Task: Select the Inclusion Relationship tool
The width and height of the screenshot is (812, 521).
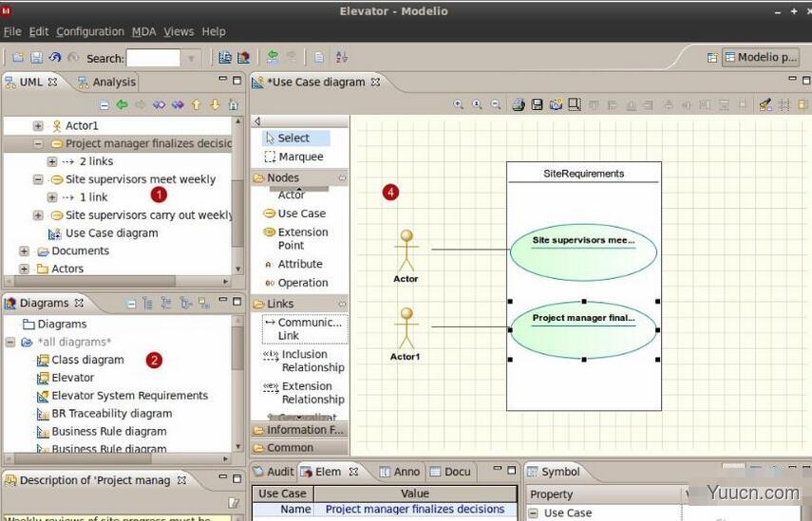Action: [305, 361]
